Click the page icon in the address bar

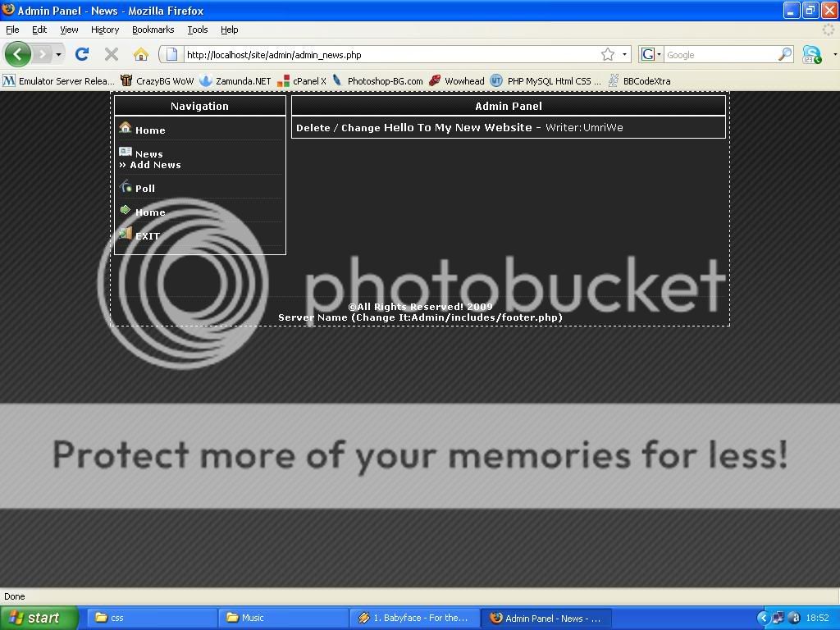tap(171, 54)
